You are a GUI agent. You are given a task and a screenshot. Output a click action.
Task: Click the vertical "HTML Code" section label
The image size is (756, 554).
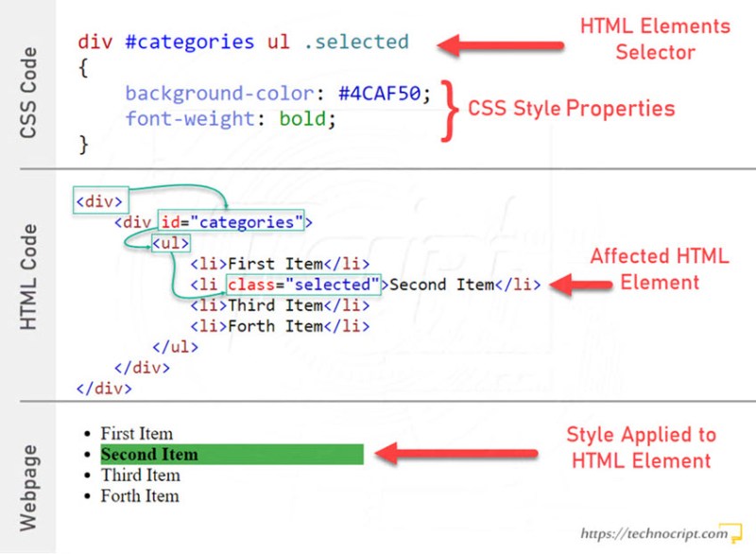[x=28, y=277]
